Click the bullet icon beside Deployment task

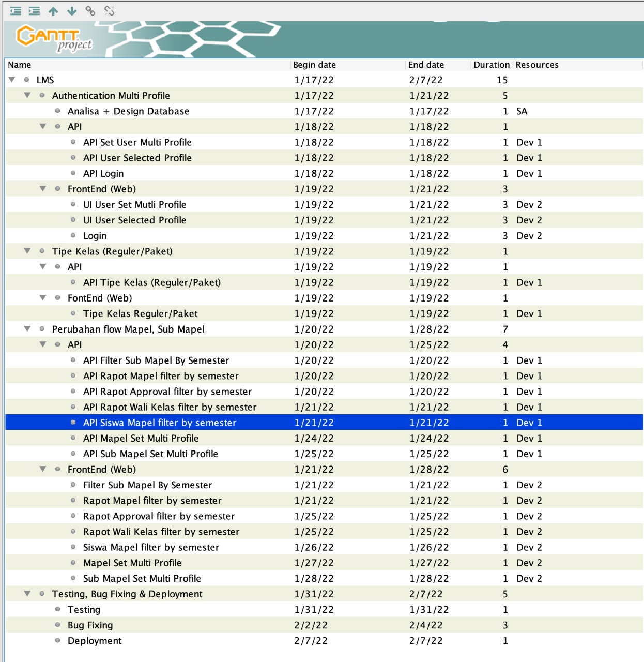(x=57, y=640)
